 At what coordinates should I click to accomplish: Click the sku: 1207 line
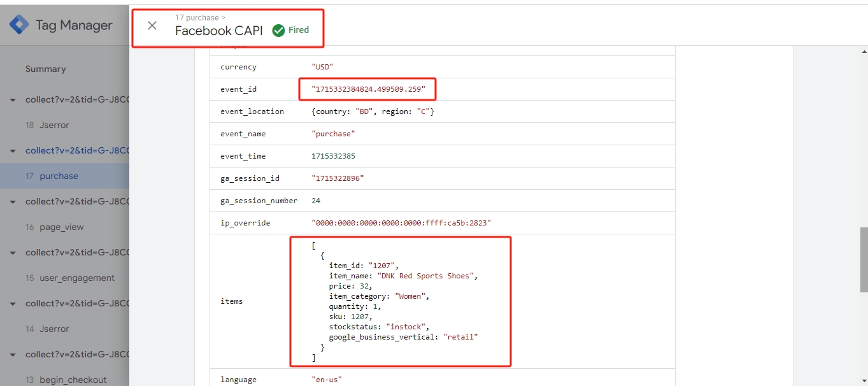(x=351, y=317)
